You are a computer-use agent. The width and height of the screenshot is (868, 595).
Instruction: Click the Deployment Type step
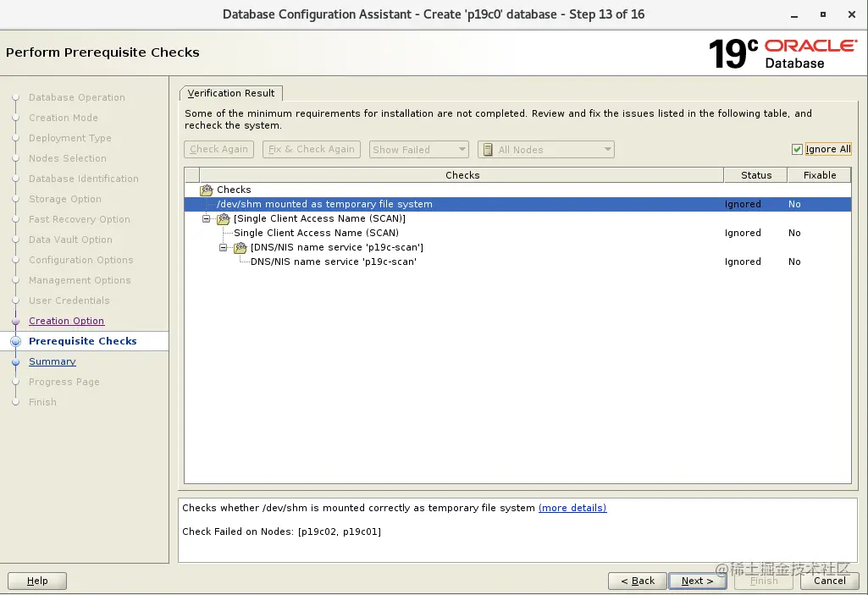(x=69, y=138)
